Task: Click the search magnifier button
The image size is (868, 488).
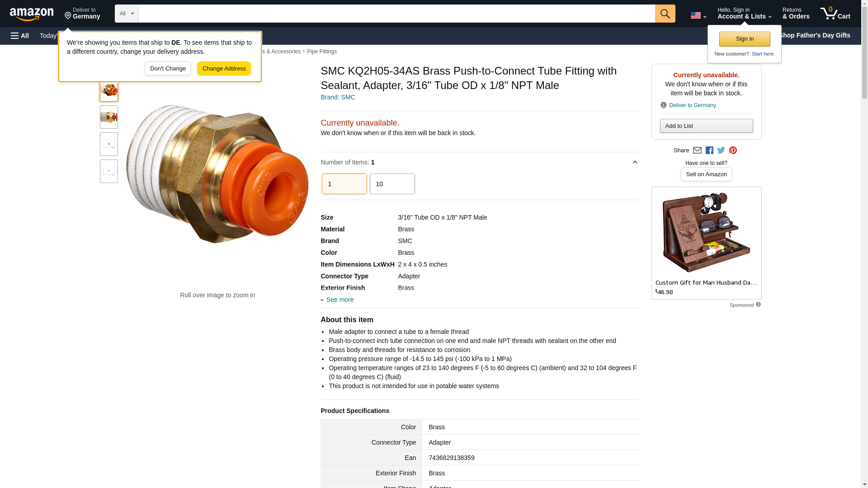Action: (x=665, y=14)
